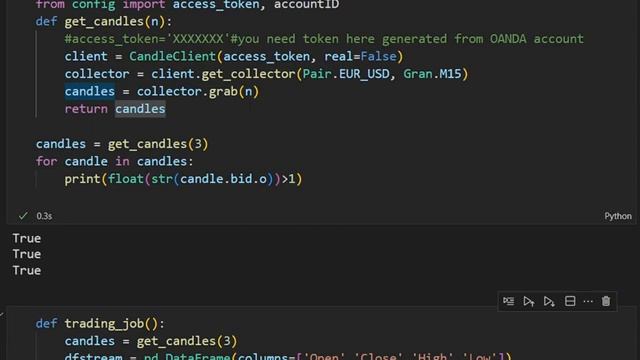640x360 pixels.
Task: Execute above cells using toolbar icon
Action: point(529,301)
